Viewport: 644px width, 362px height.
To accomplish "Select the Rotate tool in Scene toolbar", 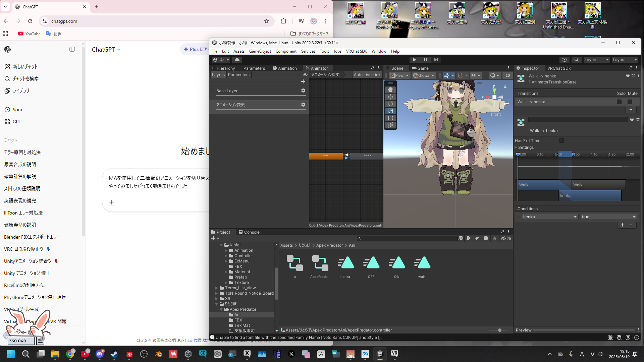I will click(390, 104).
